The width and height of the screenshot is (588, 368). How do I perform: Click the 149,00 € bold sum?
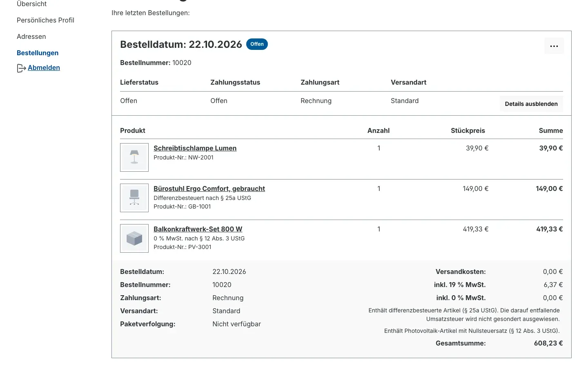(549, 188)
